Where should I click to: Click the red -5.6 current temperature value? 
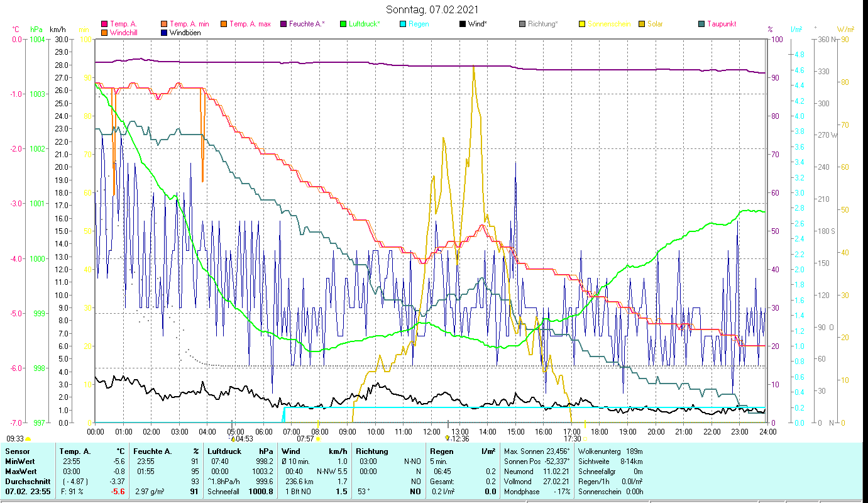click(118, 492)
